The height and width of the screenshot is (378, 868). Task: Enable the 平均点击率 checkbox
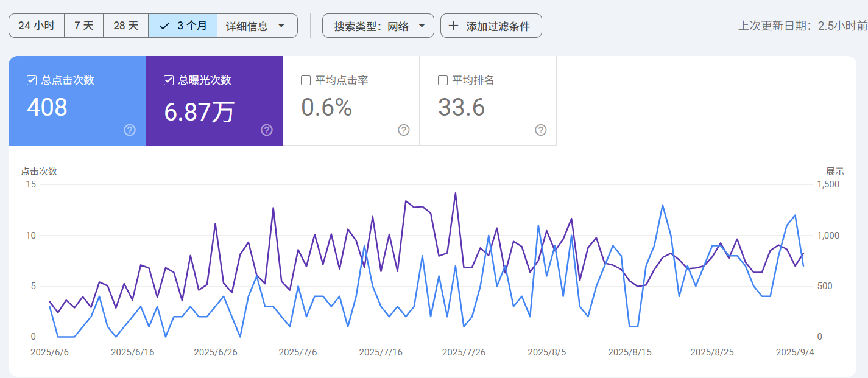(305, 80)
